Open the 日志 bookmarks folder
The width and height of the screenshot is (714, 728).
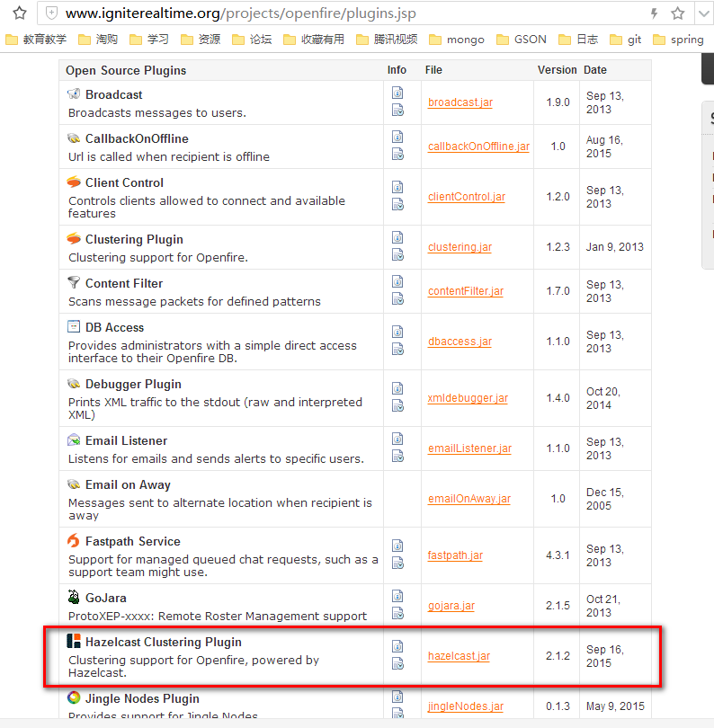[x=578, y=40]
